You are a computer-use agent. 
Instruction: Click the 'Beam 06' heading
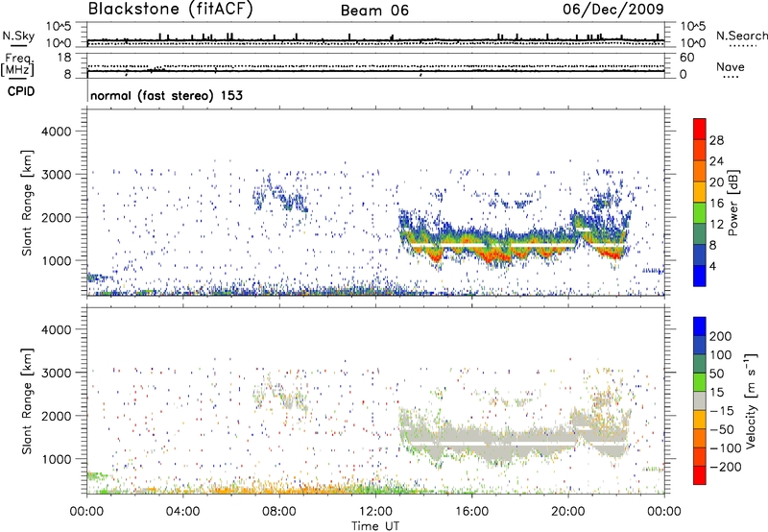(374, 11)
